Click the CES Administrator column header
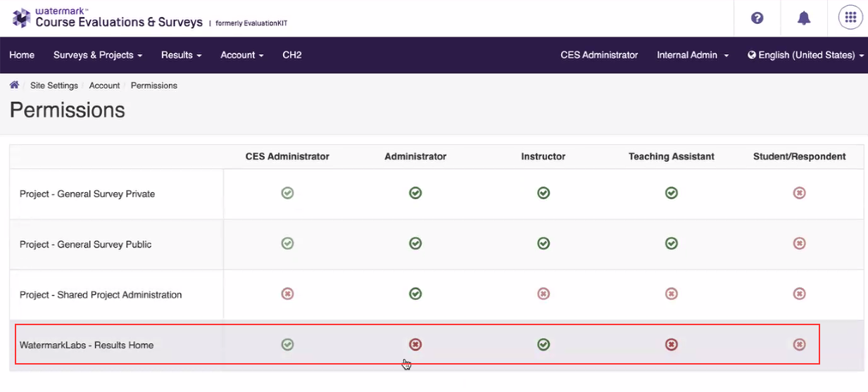Viewport: 868px width, 392px height. click(x=287, y=156)
